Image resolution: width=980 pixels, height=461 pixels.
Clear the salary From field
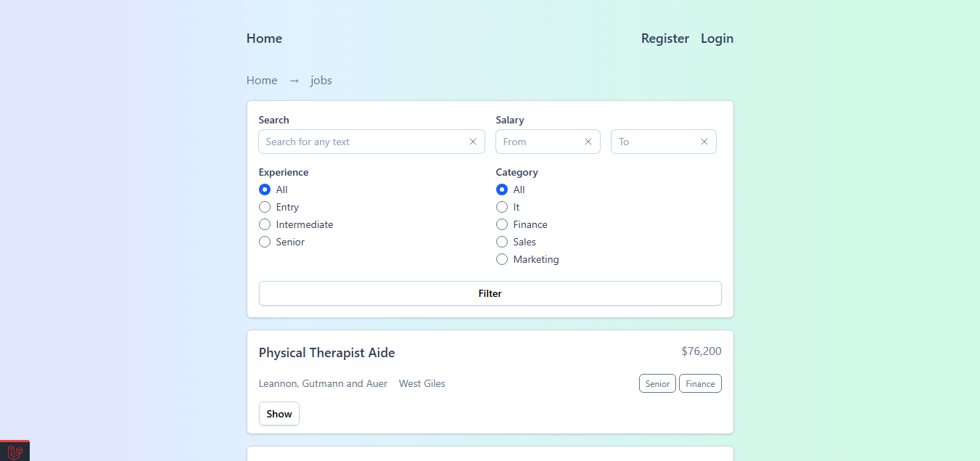coord(588,142)
